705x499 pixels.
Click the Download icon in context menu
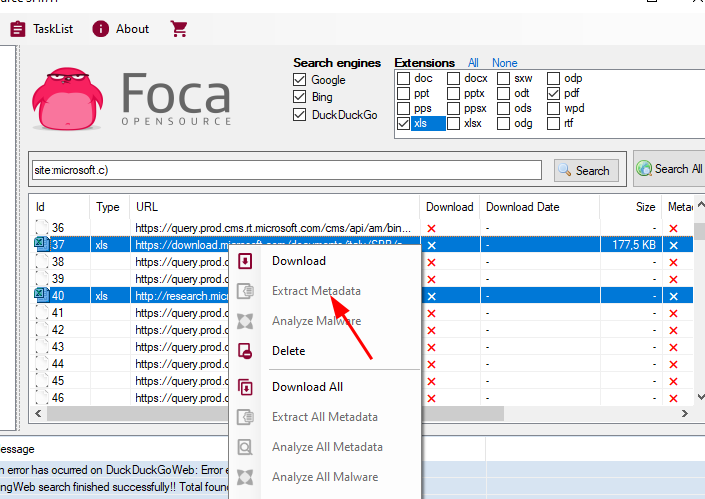pyautogui.click(x=245, y=261)
